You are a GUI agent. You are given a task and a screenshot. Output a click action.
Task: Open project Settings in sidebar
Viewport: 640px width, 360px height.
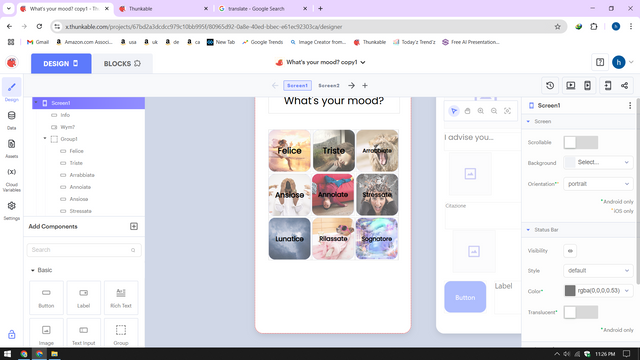(11, 210)
